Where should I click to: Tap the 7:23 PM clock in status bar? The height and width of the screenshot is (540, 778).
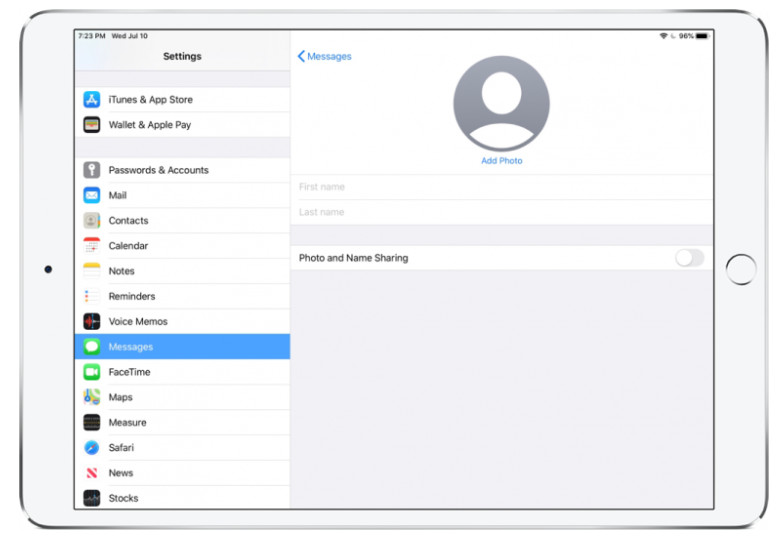92,36
